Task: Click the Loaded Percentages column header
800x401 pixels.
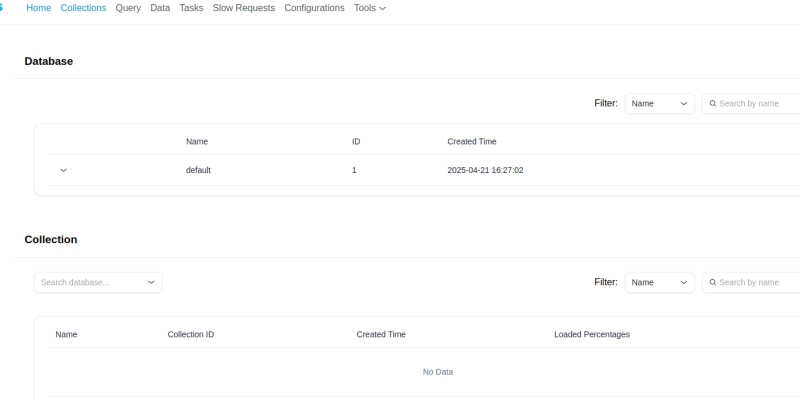Action: 591,334
